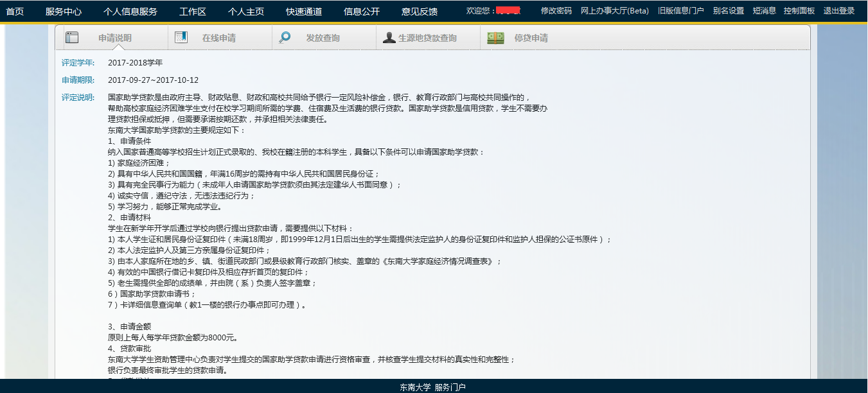Image resolution: width=868 pixels, height=393 pixels.
Task: Click the 发放查询 magnifier icon
Action: click(285, 38)
